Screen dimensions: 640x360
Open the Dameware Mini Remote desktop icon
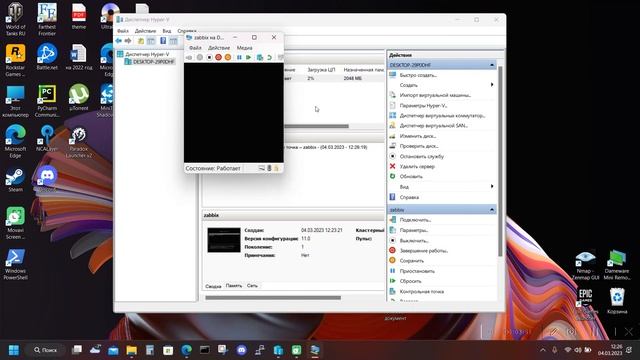(x=617, y=264)
